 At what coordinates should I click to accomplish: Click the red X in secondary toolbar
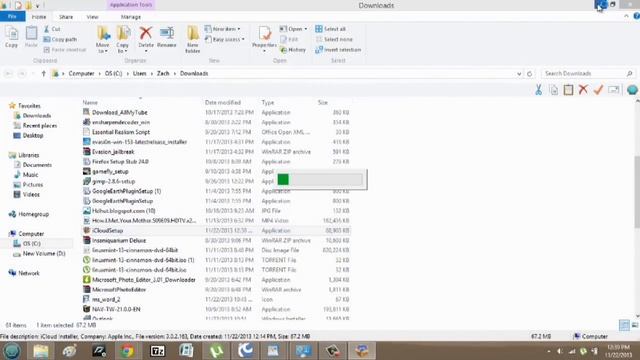[583, 90]
